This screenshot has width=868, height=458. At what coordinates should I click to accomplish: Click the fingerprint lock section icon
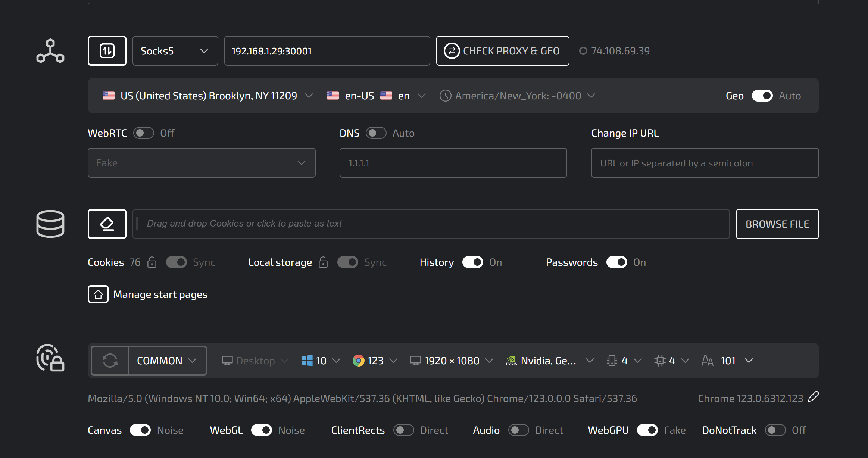(50, 358)
